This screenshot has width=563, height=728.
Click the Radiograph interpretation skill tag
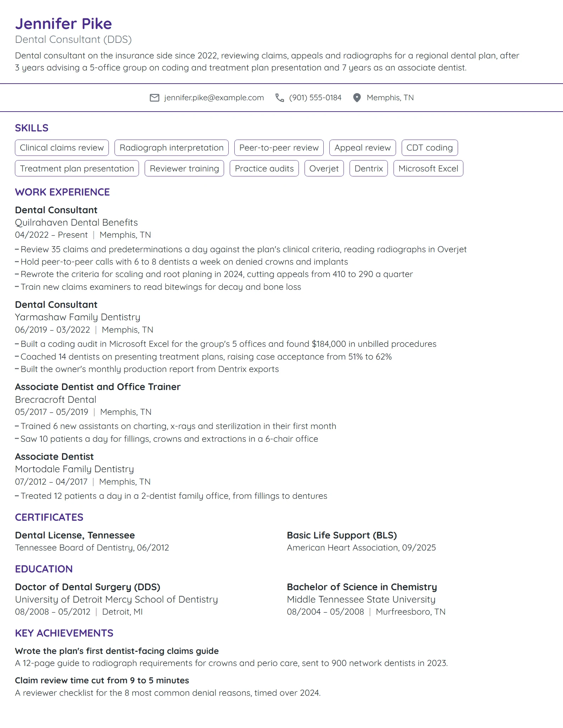point(172,148)
